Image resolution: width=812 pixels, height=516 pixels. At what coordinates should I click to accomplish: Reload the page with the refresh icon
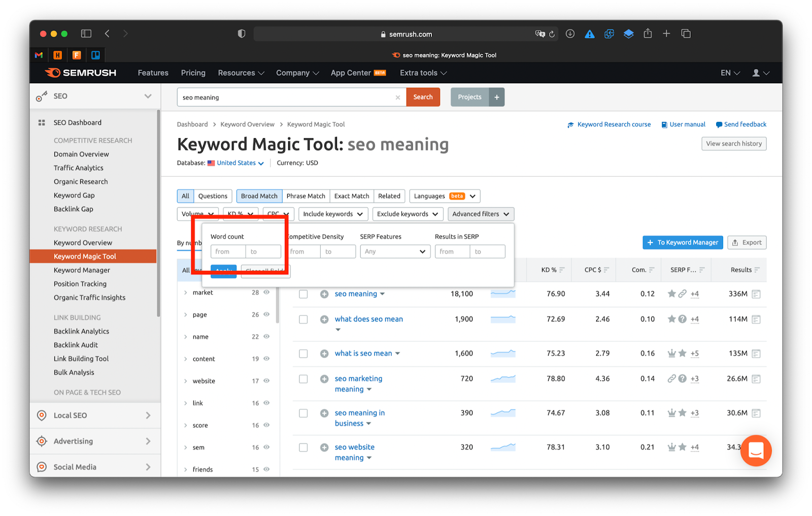(x=552, y=34)
